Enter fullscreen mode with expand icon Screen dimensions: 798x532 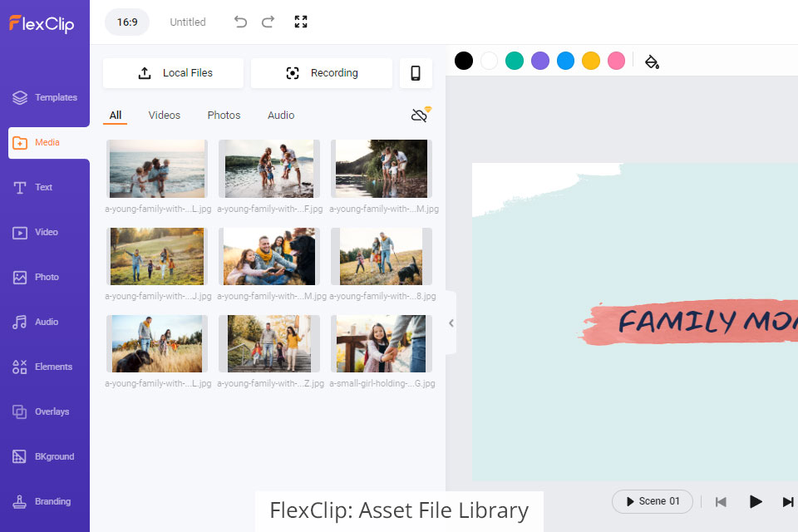pos(301,22)
